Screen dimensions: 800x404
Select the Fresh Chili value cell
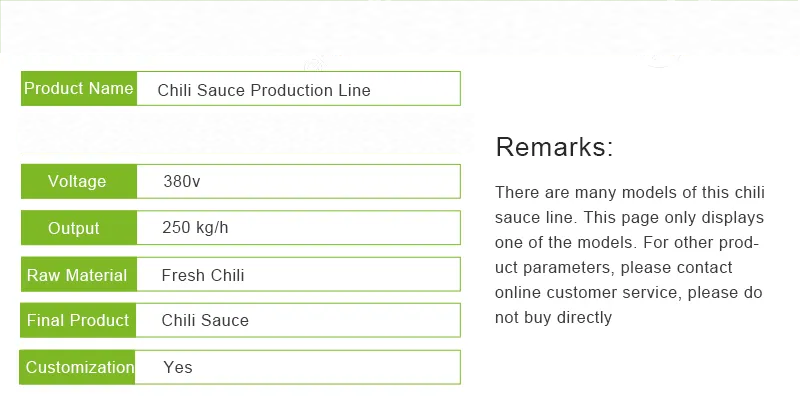[x=203, y=275]
